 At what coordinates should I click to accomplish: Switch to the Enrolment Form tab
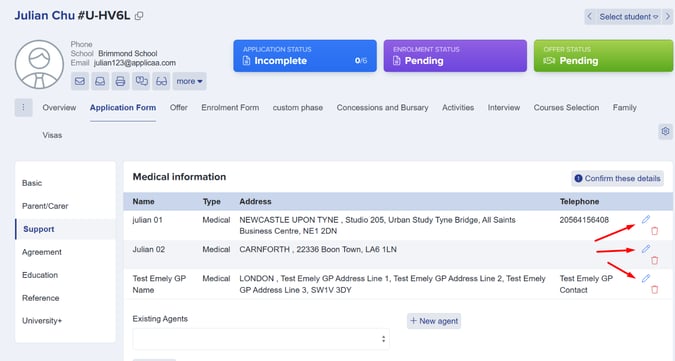[230, 108]
